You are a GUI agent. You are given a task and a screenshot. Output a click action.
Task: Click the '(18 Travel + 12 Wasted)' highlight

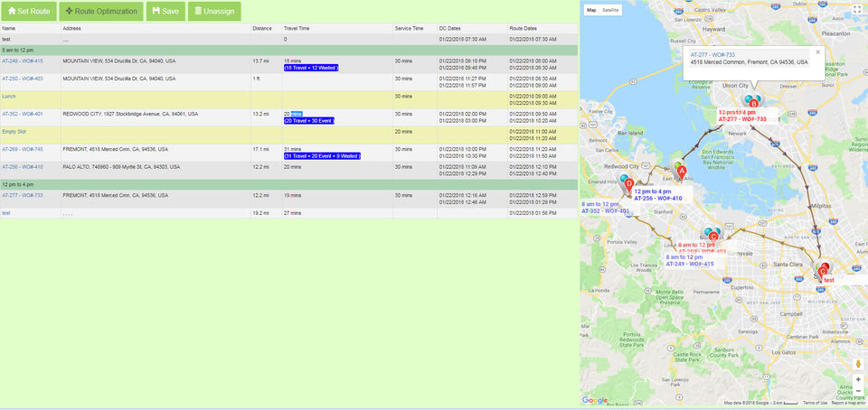tap(310, 68)
